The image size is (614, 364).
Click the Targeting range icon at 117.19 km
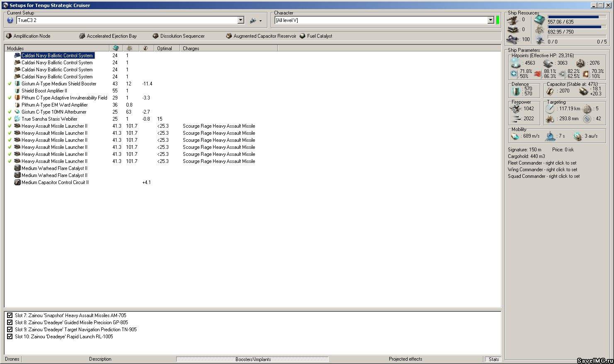(x=550, y=109)
